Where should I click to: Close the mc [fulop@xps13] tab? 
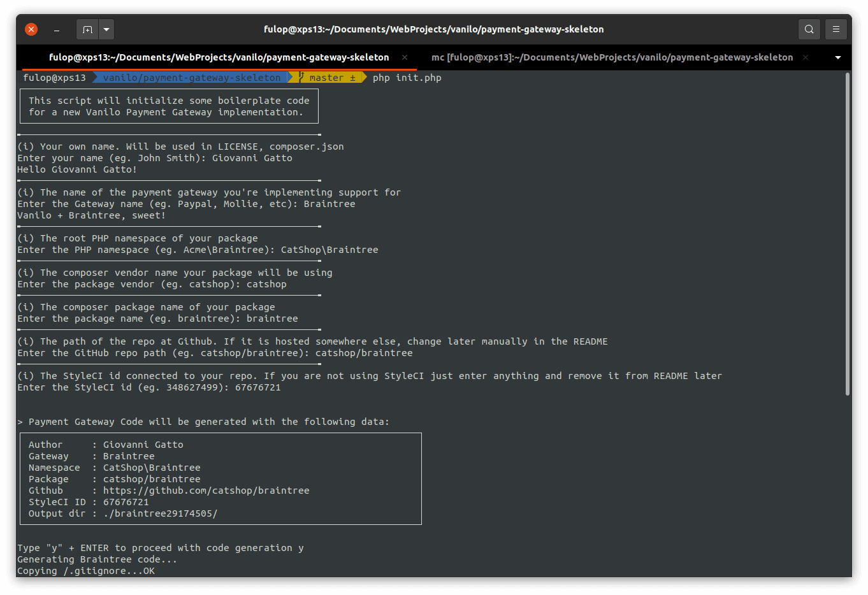tap(806, 57)
